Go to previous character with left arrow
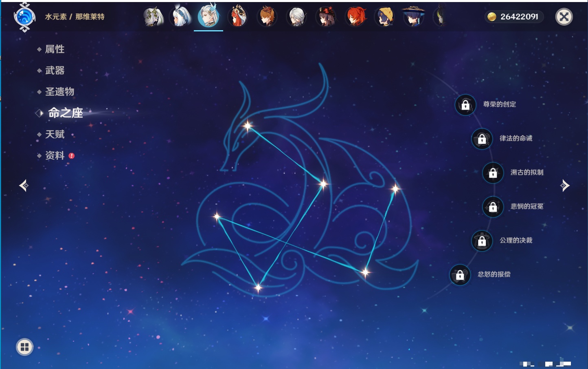The image size is (588, 369). pyautogui.click(x=24, y=186)
